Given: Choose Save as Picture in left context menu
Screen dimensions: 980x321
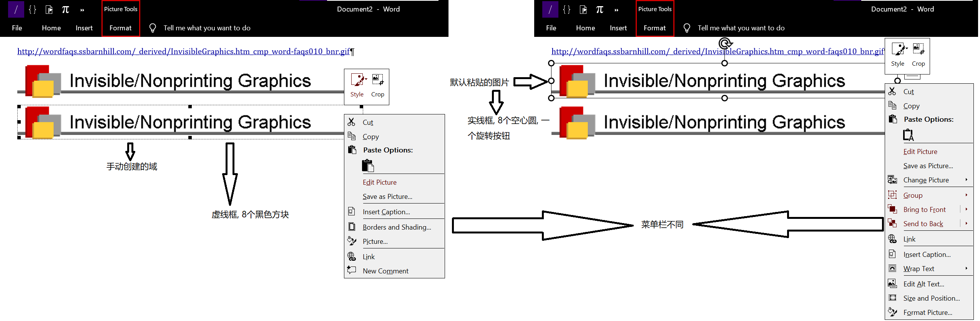Looking at the screenshot, I should point(395,196).
